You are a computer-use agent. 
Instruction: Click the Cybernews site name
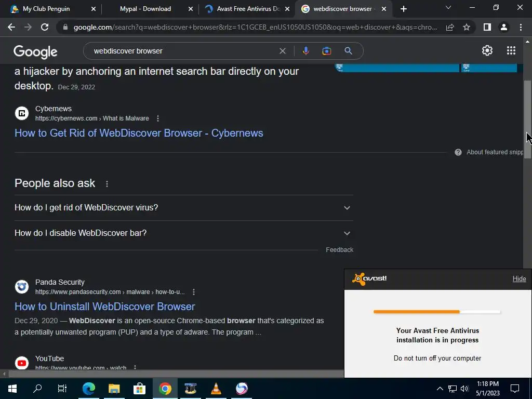click(x=54, y=109)
